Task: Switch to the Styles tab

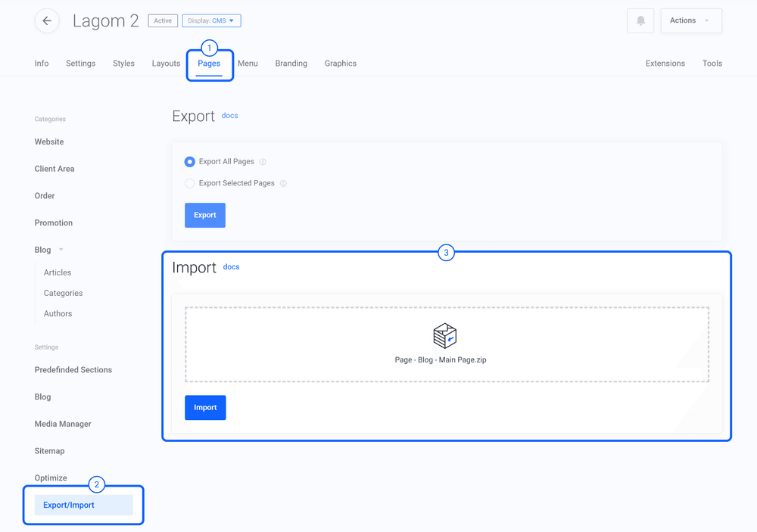Action: (123, 64)
